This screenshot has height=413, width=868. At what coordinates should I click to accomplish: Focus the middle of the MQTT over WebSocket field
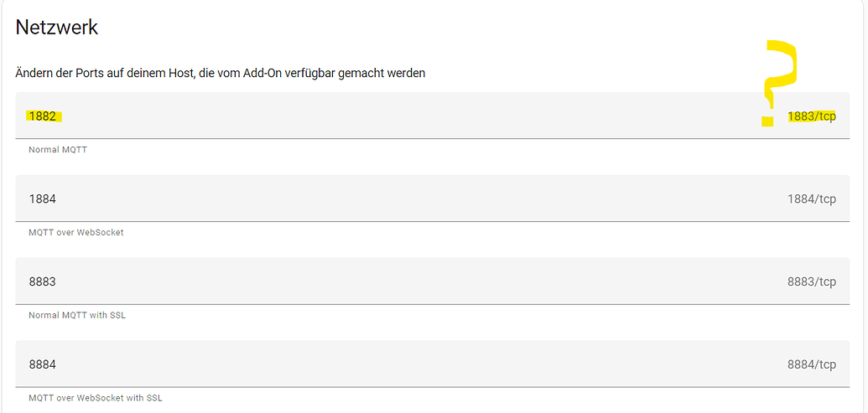point(432,199)
